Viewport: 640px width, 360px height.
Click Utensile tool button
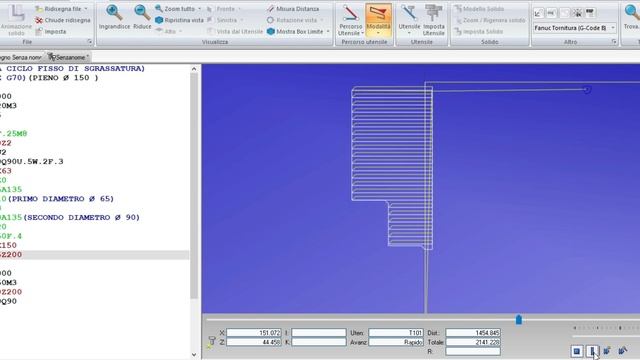click(409, 20)
